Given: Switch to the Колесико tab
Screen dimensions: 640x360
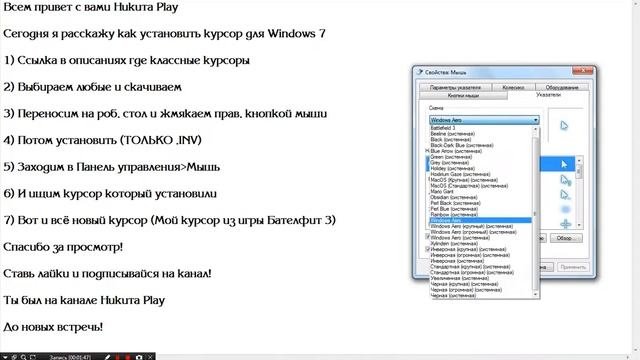Looking at the screenshot, I should (513, 87).
